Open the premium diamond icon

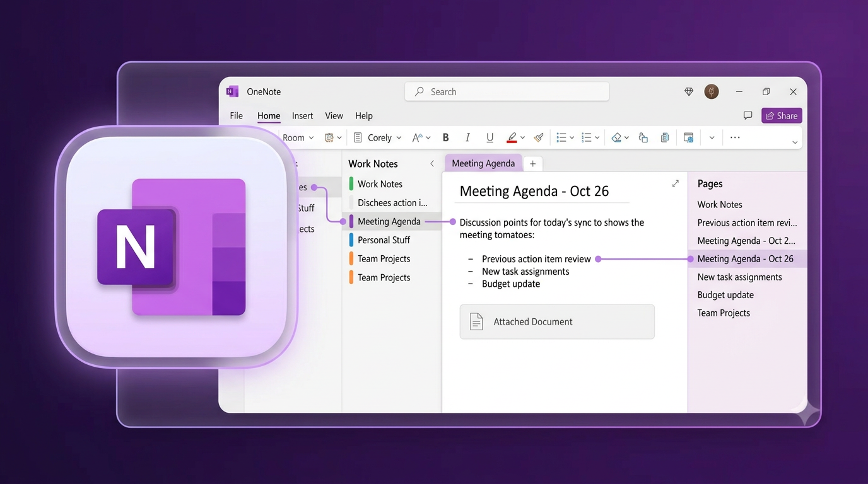[x=689, y=91]
